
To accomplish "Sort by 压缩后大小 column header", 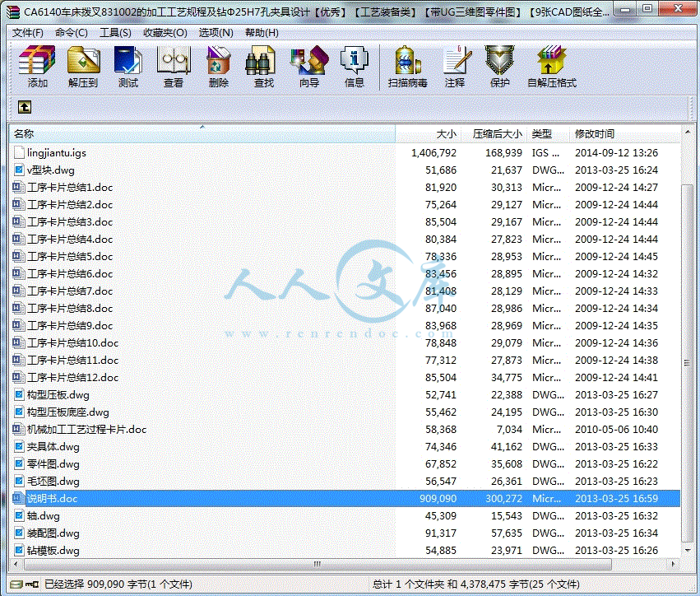I will [494, 133].
